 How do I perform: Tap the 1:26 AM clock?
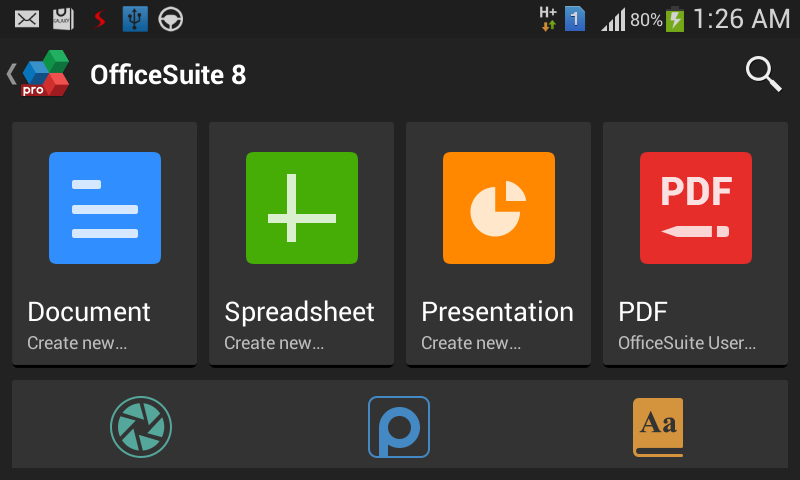click(742, 19)
